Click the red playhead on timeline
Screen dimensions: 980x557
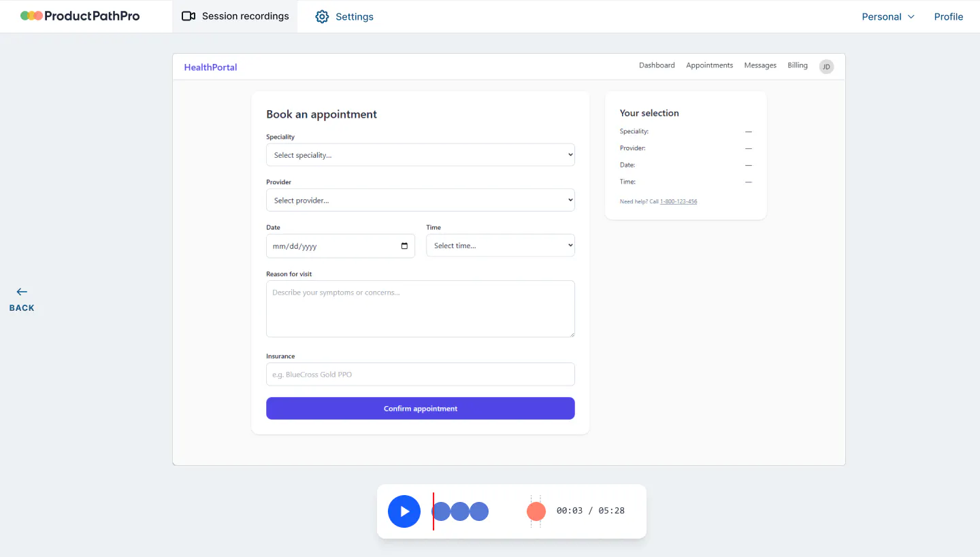(434, 511)
